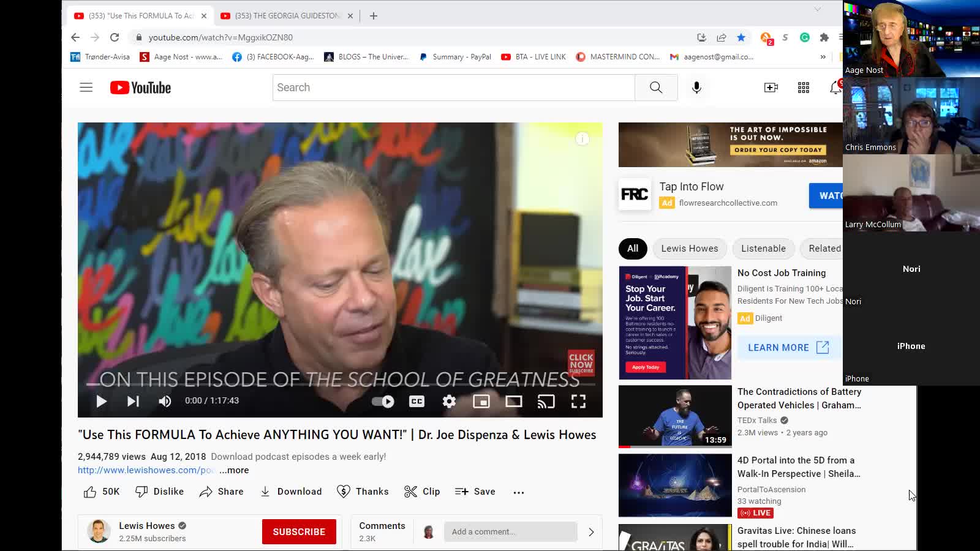Screen dimensions: 980x551
Task: Select the Lewis Howes filter chip
Action: (x=690, y=249)
